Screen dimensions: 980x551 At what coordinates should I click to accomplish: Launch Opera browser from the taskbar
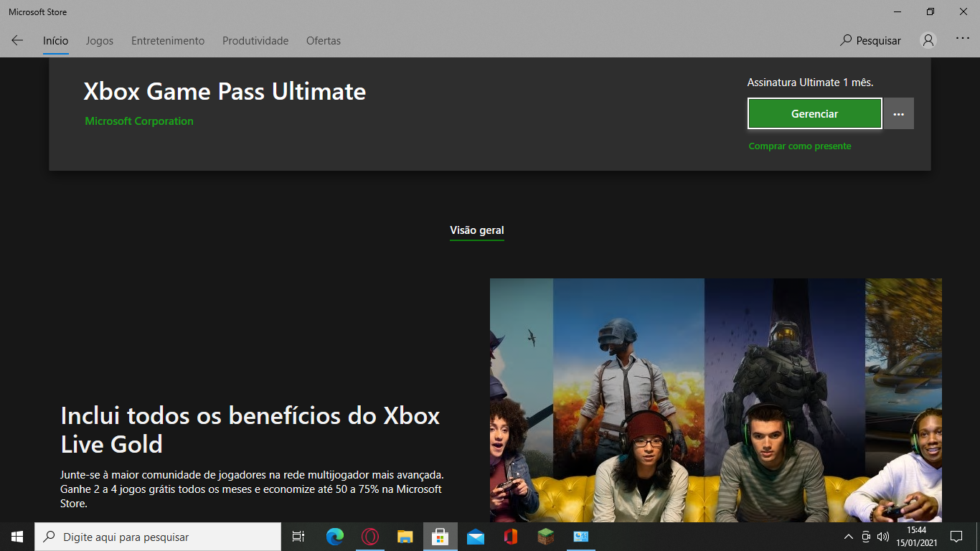pos(370,537)
